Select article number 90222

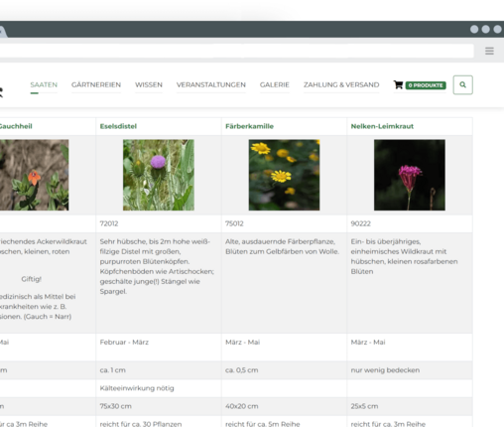point(360,223)
